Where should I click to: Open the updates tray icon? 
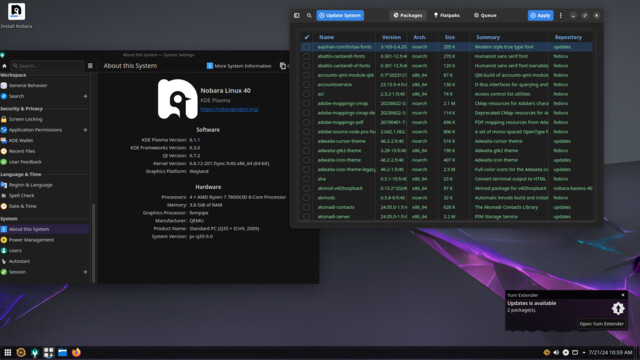tap(547, 352)
